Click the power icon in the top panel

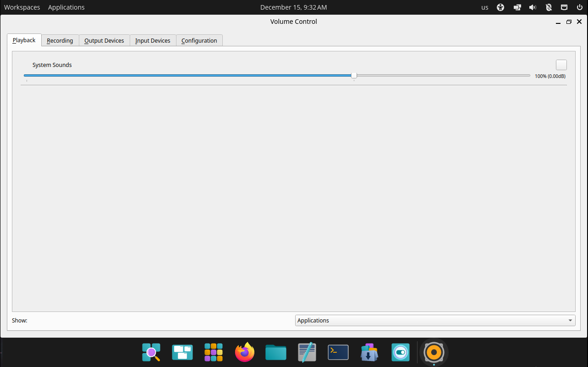pos(579,7)
